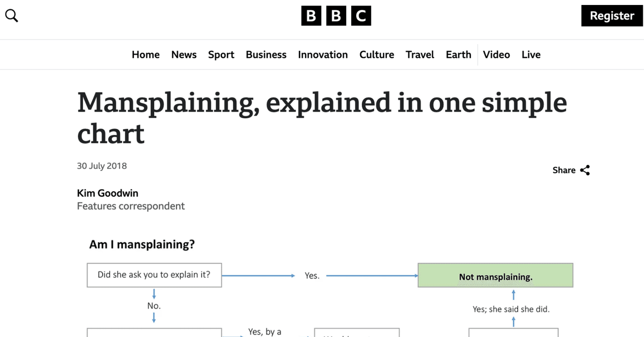Click the BBC logo
The height and width of the screenshot is (337, 644).
pyautogui.click(x=336, y=16)
